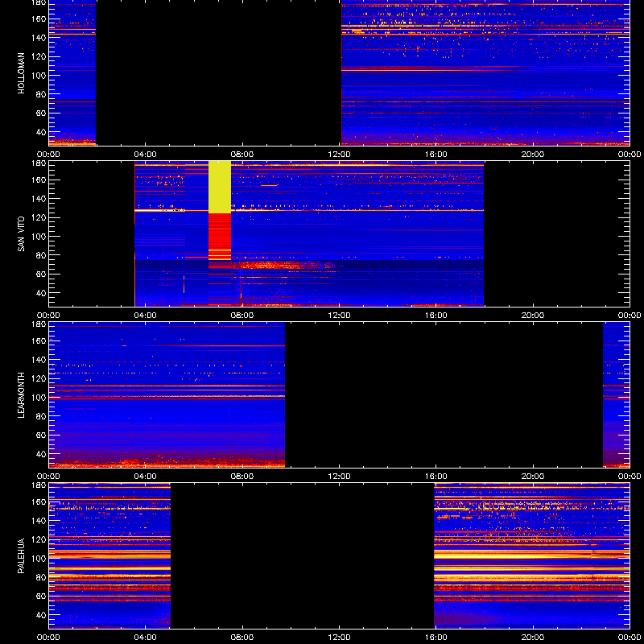Viewport: 644px width, 644px height.
Task: Click the radio burst near 70 MHz in San Vito
Action: 283,265
